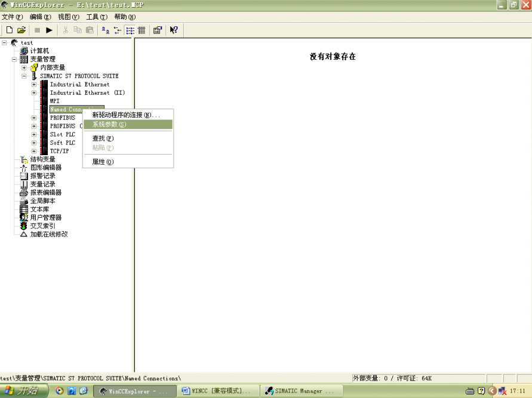Screen dimensions: 532x398
Task: Open the 报表编辑器 report designer node
Action: point(46,192)
